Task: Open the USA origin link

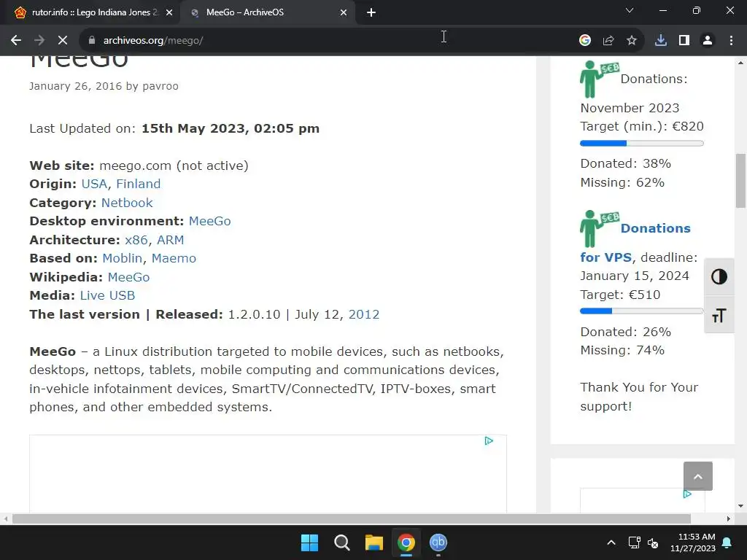Action: pos(94,184)
